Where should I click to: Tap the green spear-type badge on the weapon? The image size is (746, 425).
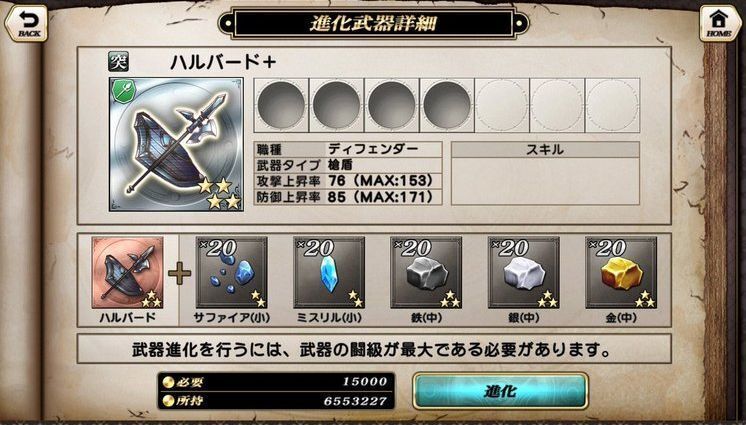tap(124, 92)
